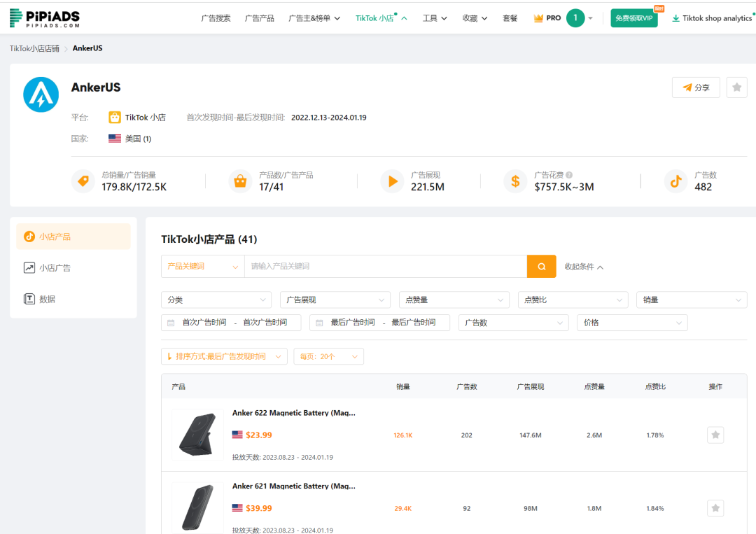This screenshot has height=534, width=756.
Task: Click the 147.6M impressions value
Action: (x=531, y=435)
